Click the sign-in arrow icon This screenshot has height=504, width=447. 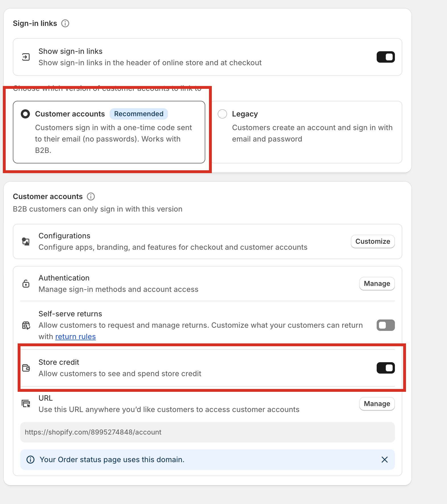tap(26, 57)
